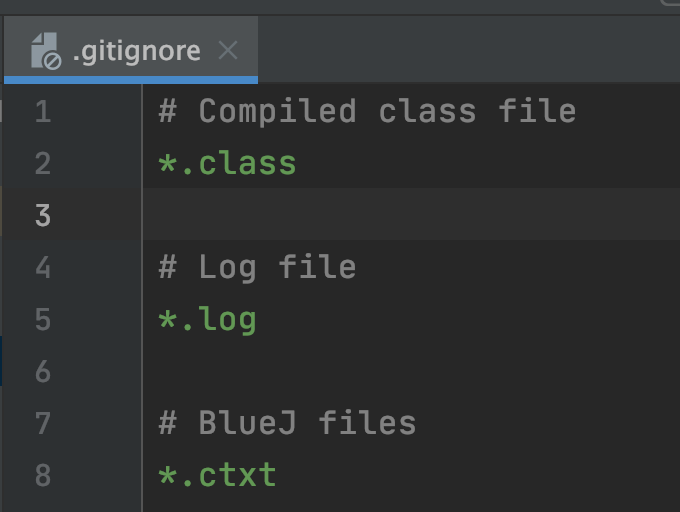Click the word "Compiled" in the first comment
The width and height of the screenshot is (680, 512).
tap(277, 111)
